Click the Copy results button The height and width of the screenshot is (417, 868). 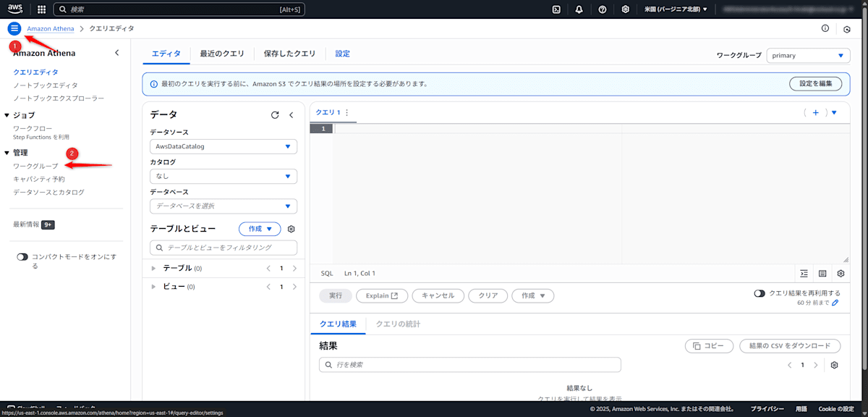pos(709,346)
